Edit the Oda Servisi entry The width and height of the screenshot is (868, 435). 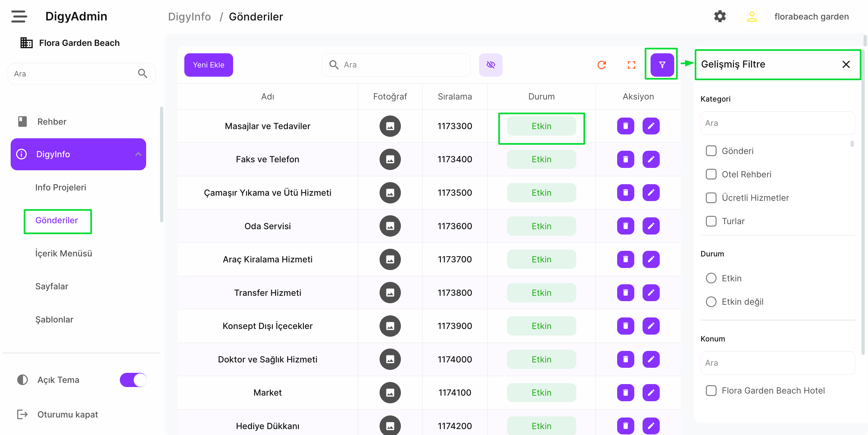[651, 226]
